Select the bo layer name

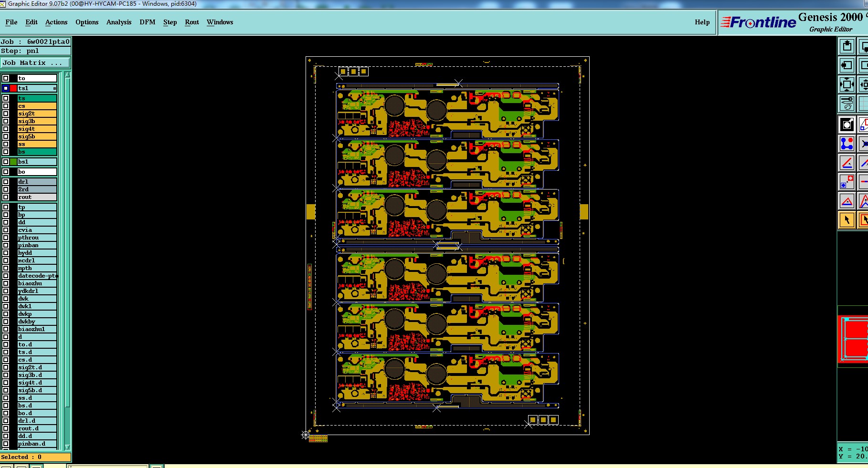point(37,172)
